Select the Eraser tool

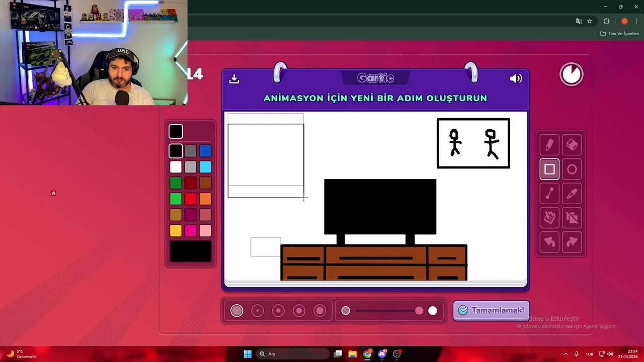tap(572, 145)
